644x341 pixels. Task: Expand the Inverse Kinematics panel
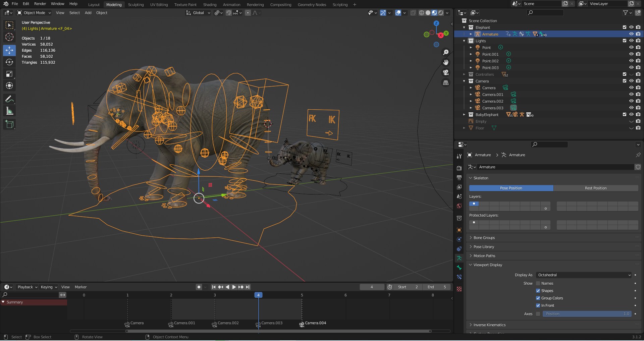click(489, 325)
